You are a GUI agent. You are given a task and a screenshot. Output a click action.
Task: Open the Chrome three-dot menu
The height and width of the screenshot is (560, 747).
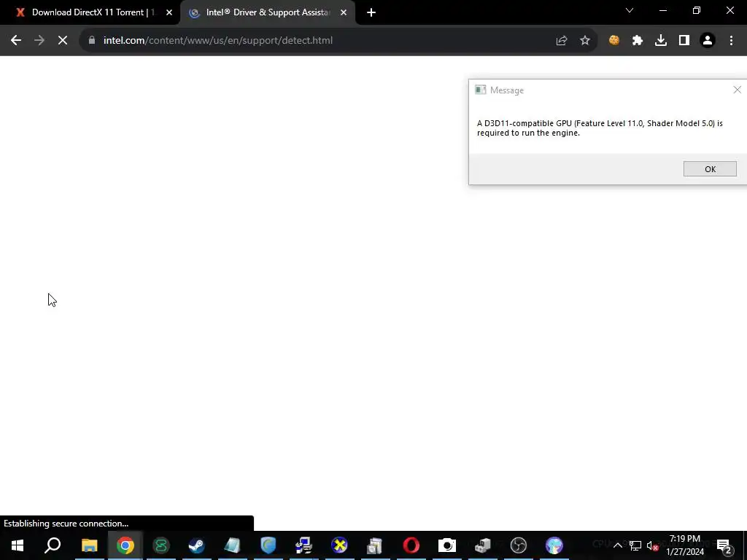pyautogui.click(x=731, y=41)
